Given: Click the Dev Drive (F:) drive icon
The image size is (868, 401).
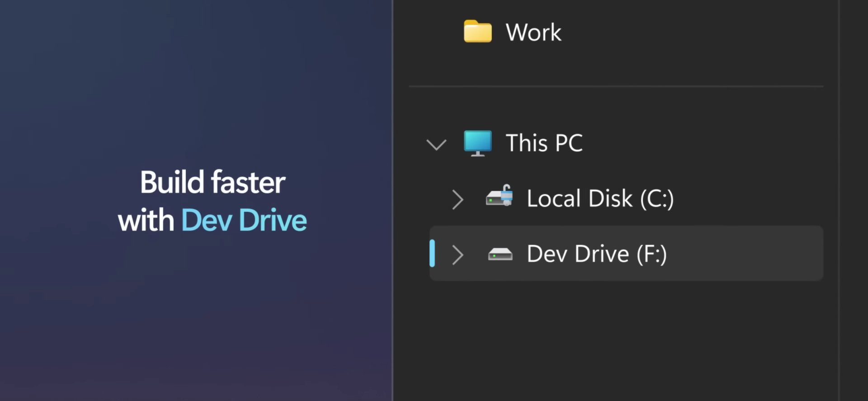Looking at the screenshot, I should pyautogui.click(x=500, y=255).
